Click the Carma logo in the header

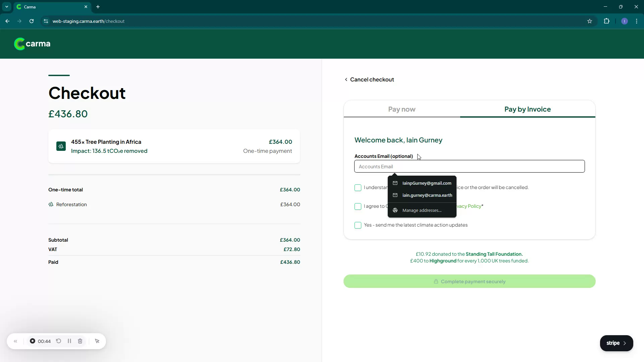pos(32,44)
